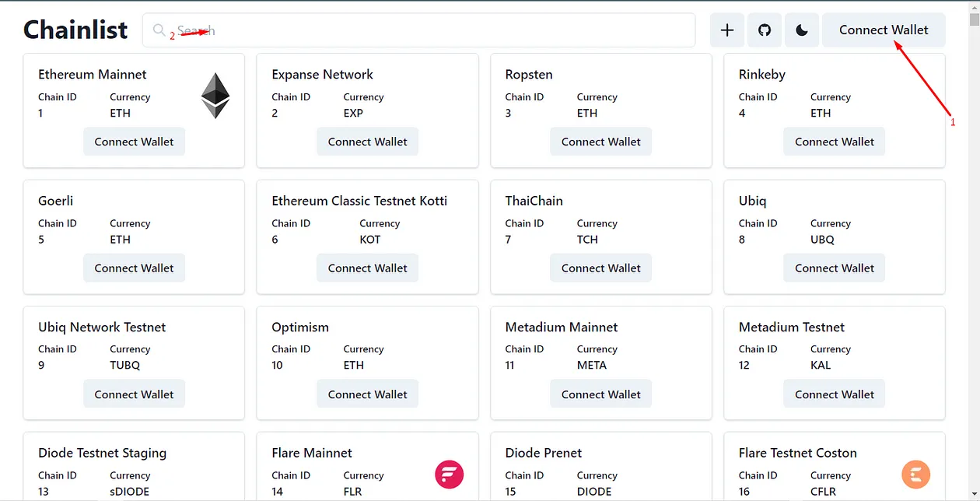980x501 pixels.
Task: Select the Goerli card title
Action: click(56, 201)
